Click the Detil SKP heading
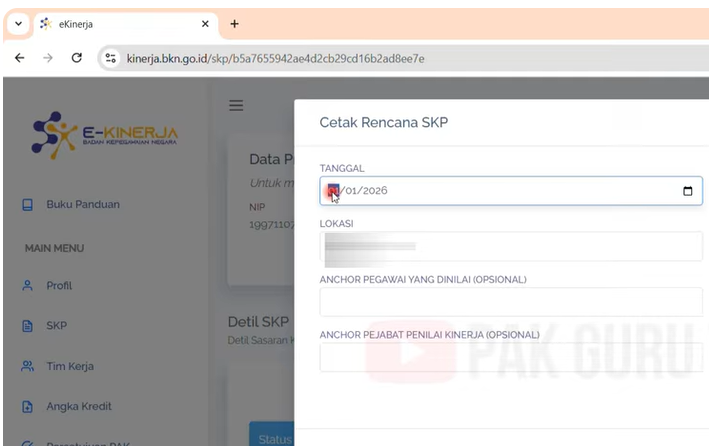Screen dimensions: 709x446 [258, 322]
